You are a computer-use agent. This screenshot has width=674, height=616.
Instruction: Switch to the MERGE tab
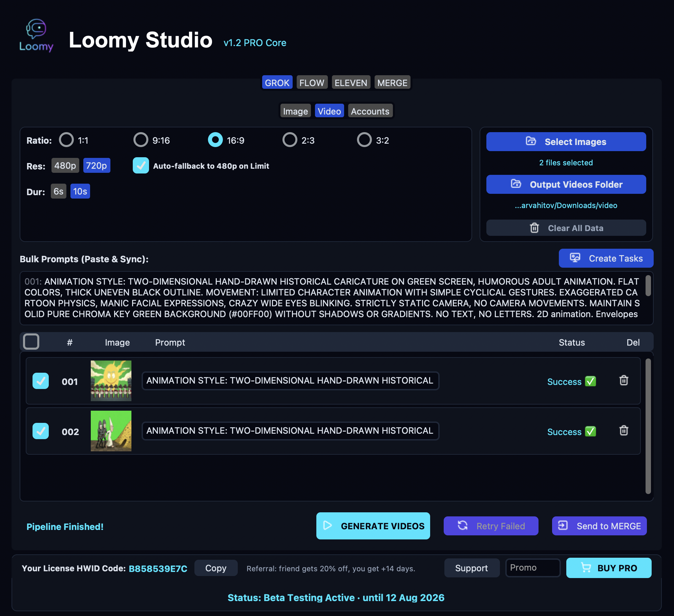[392, 82]
